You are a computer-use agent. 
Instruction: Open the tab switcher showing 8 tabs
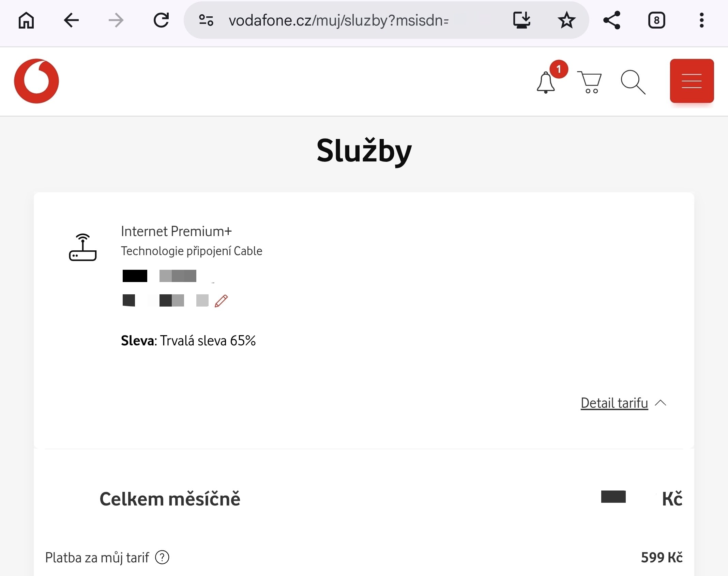[x=656, y=20]
